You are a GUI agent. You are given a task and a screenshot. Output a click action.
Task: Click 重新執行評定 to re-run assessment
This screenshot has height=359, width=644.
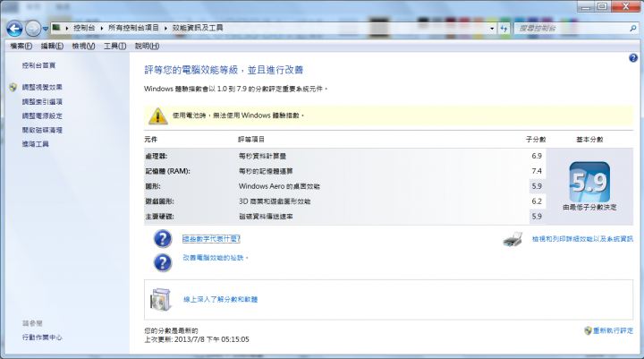point(614,330)
